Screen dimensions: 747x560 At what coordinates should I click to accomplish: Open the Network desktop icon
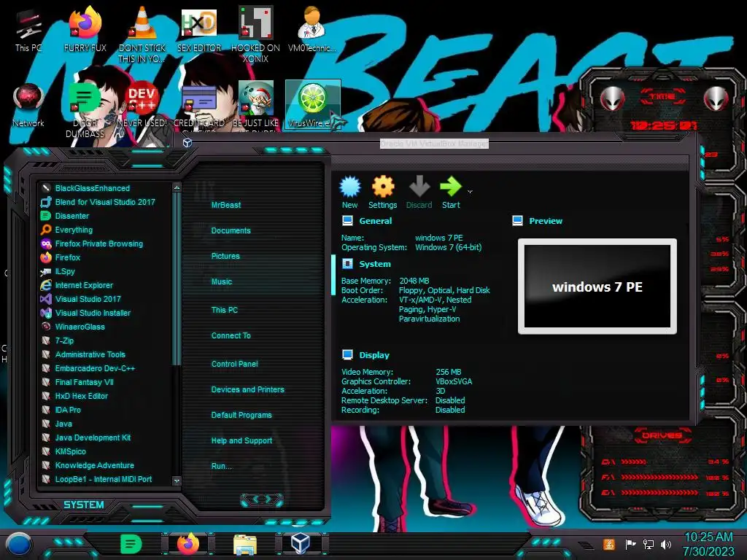tap(28, 106)
